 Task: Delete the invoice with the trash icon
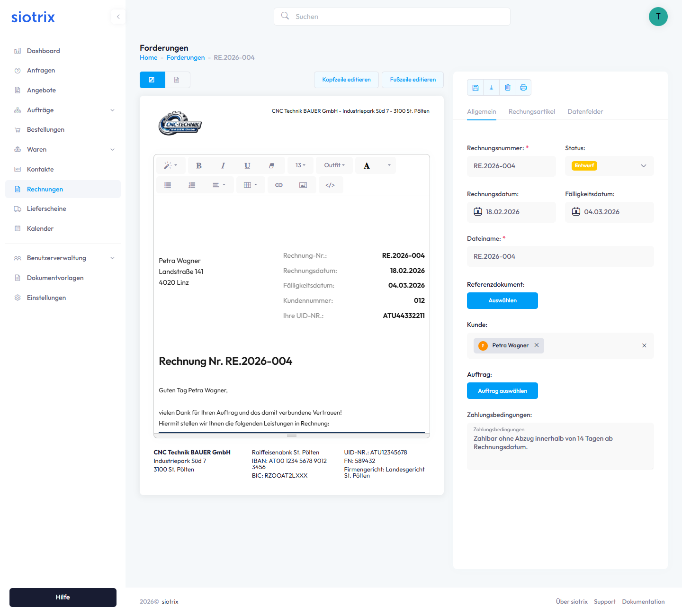click(507, 88)
